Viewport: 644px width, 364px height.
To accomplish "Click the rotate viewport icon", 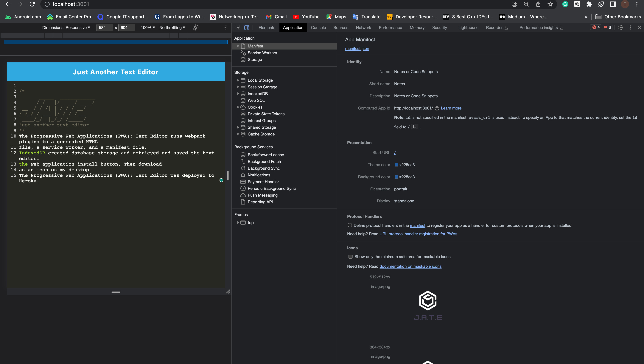I will coord(195,27).
